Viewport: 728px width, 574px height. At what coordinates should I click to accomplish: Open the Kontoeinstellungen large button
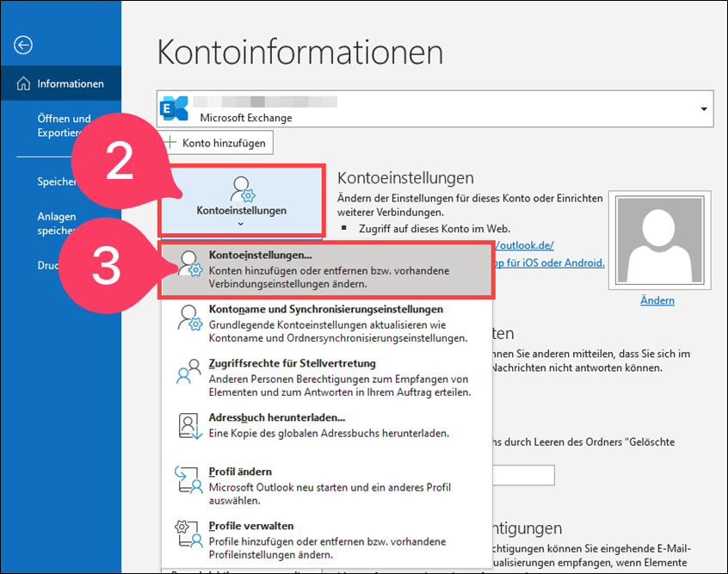coord(242,201)
